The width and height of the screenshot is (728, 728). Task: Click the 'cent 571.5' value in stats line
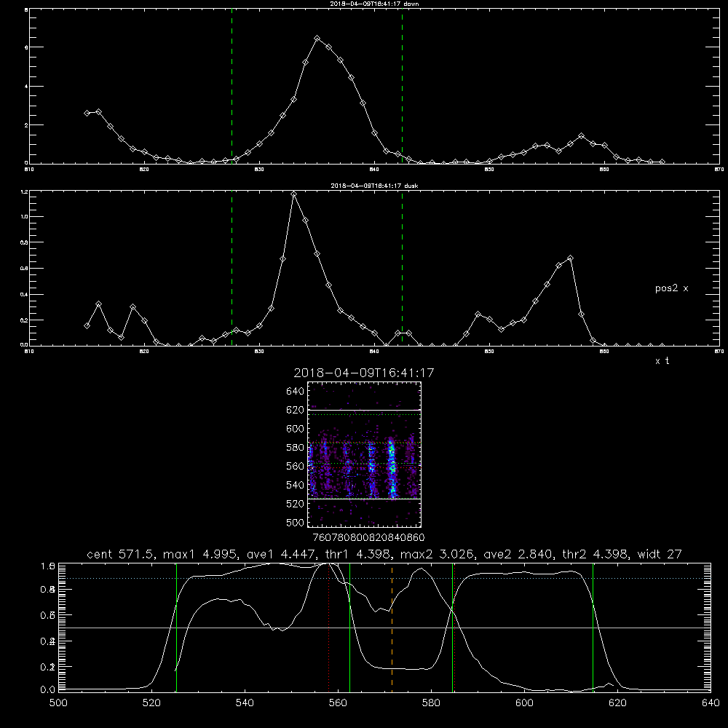click(x=122, y=554)
